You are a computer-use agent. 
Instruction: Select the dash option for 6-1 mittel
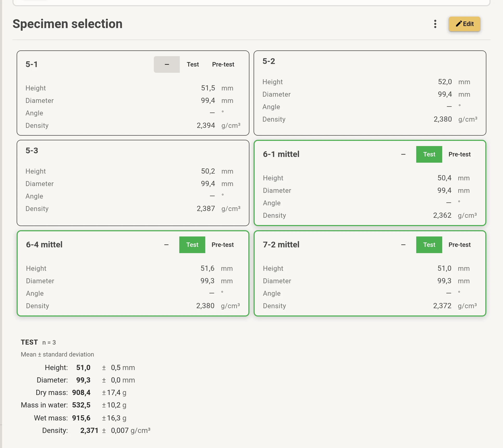(403, 154)
